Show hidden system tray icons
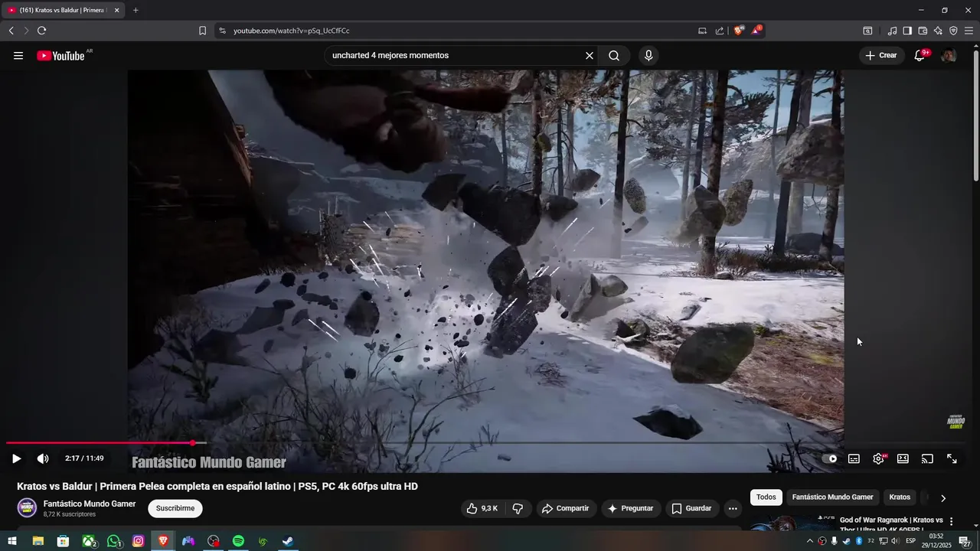The width and height of the screenshot is (980, 551). point(810,541)
